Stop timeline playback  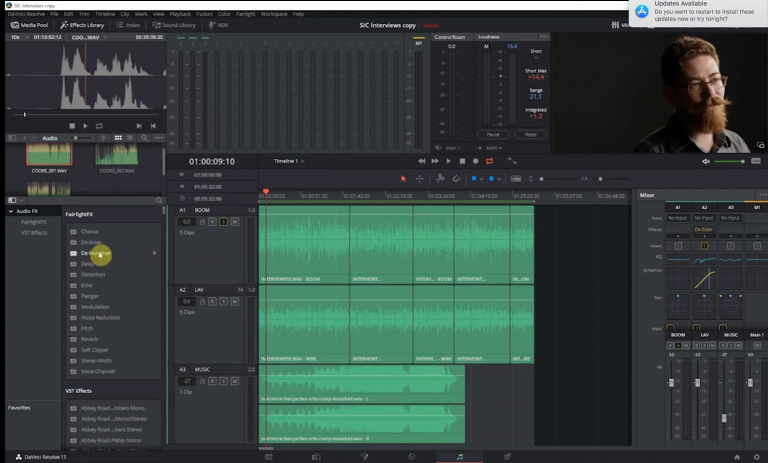462,161
